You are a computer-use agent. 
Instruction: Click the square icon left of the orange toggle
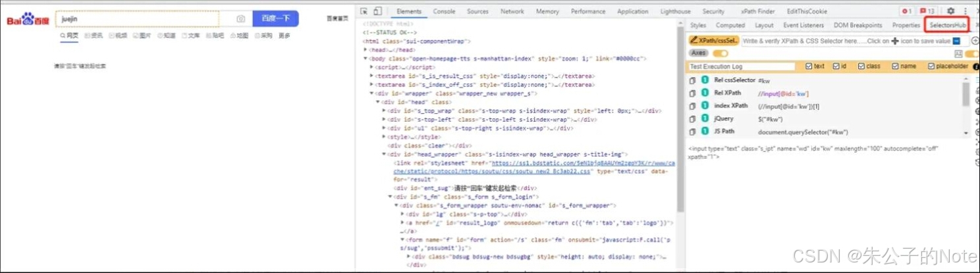958,54
